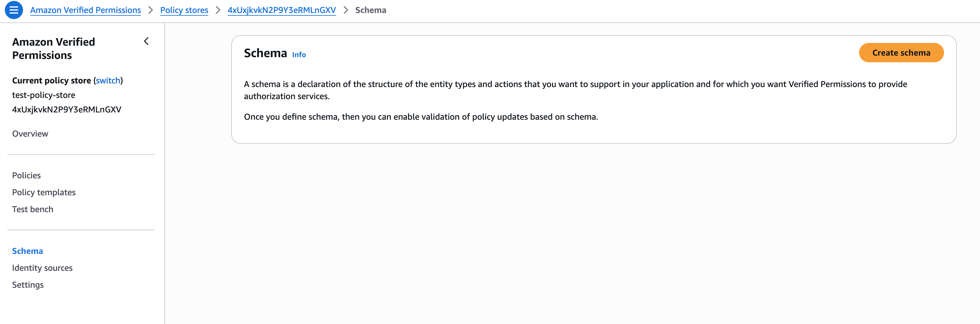980x324 pixels.
Task: Click the test-policy-store name text
Action: tap(44, 95)
